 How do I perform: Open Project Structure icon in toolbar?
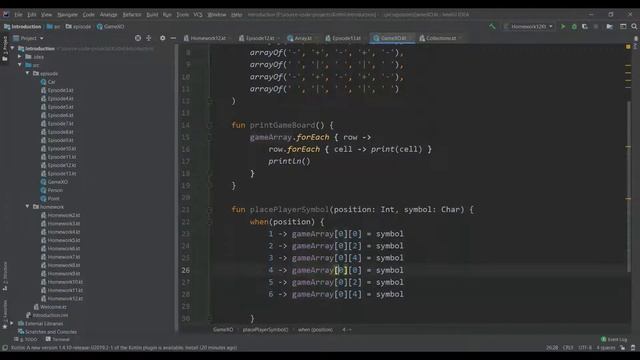[609, 27]
